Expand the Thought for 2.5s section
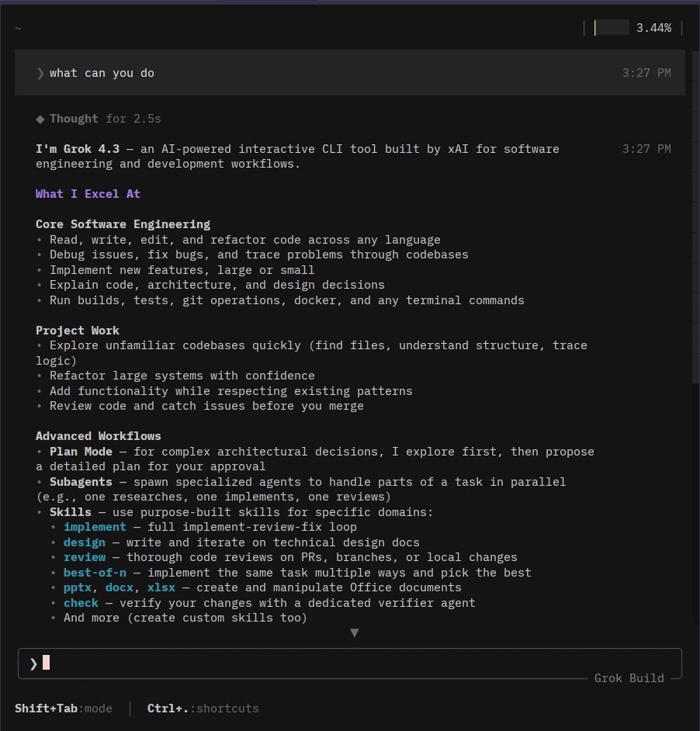The width and height of the screenshot is (700, 731). (99, 119)
